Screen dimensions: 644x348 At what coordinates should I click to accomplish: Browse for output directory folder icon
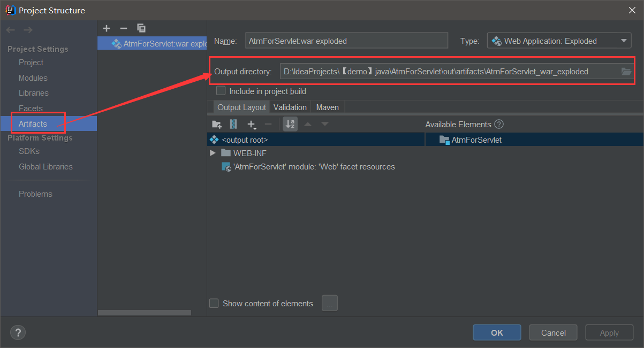click(x=626, y=72)
